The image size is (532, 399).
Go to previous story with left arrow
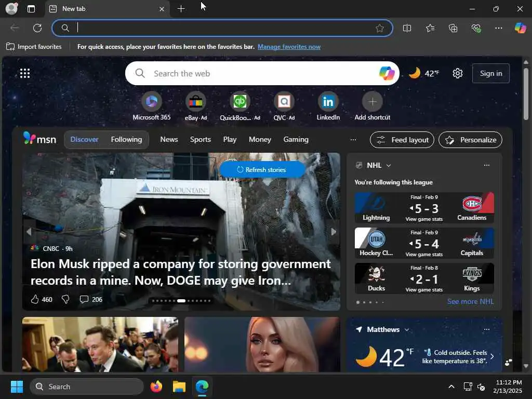[x=29, y=232]
